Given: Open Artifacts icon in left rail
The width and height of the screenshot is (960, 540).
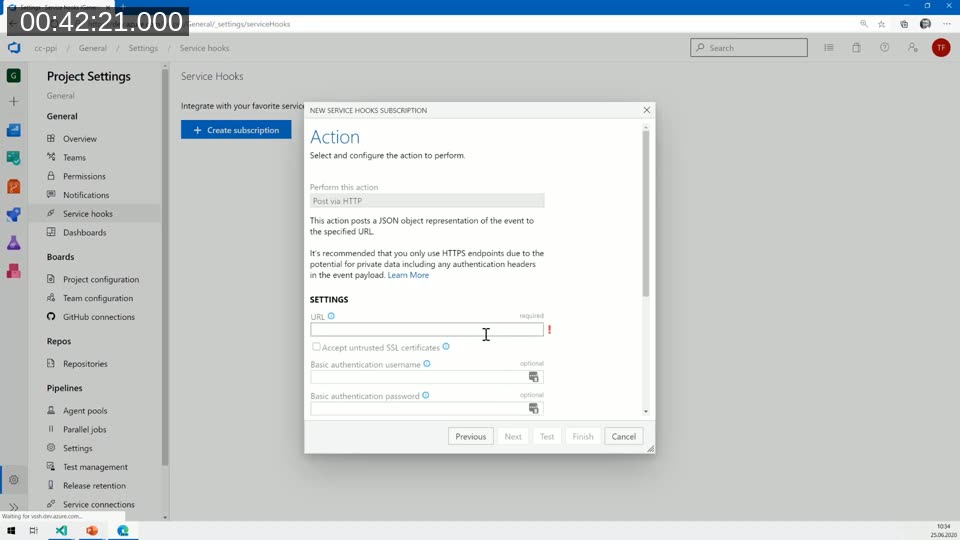Looking at the screenshot, I should pyautogui.click(x=13, y=271).
